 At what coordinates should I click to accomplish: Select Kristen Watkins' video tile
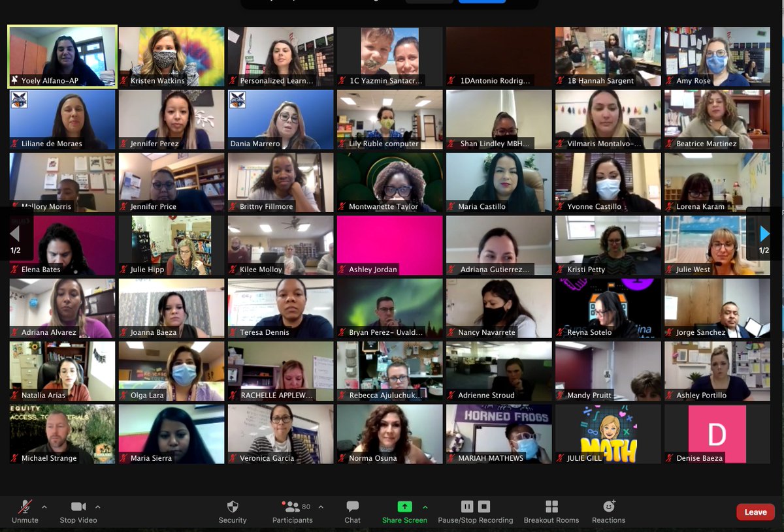(171, 56)
